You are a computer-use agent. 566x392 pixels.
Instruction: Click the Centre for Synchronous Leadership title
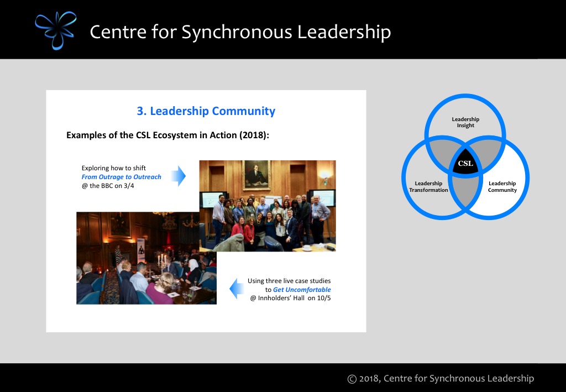click(x=240, y=32)
